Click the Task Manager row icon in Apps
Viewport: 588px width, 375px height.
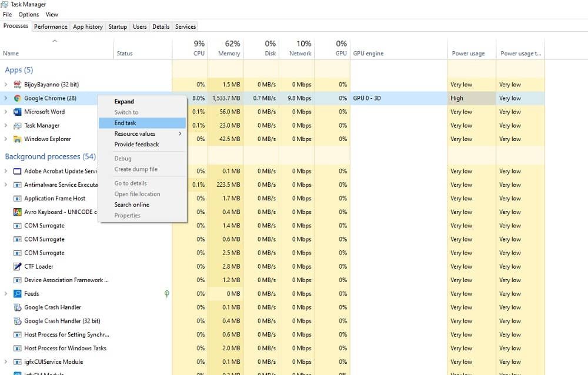[17, 126]
